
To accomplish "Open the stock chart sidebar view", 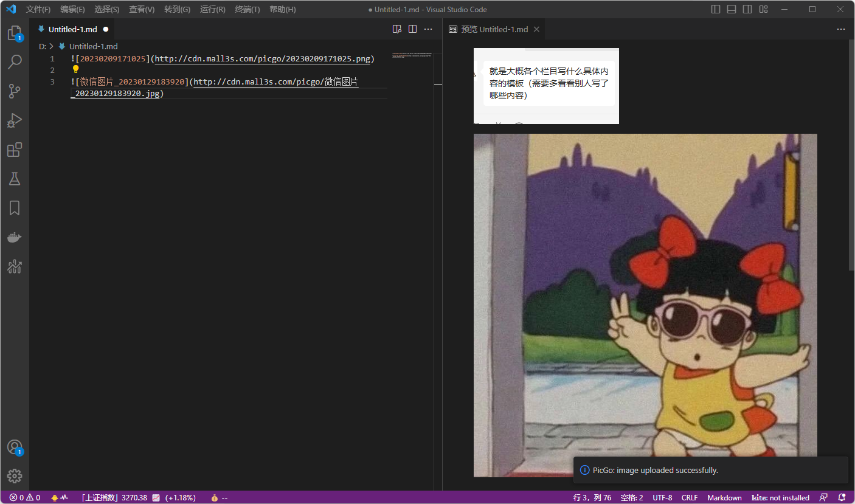I will (15, 266).
